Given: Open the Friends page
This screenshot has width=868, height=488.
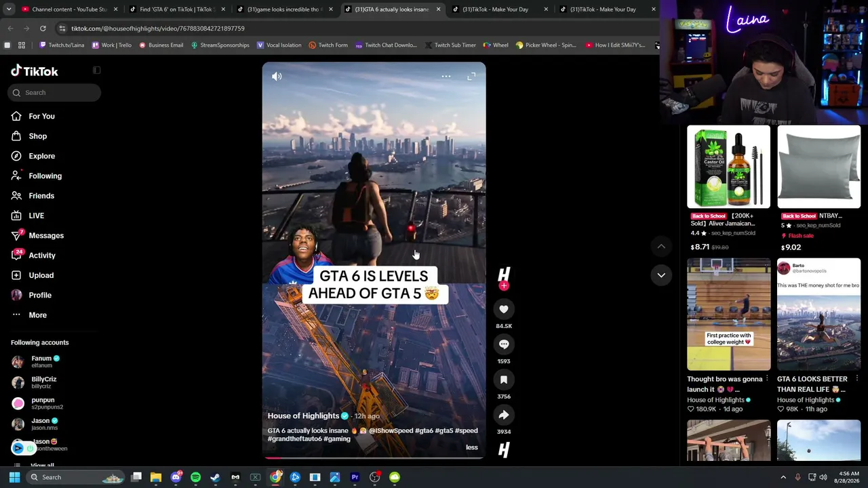Looking at the screenshot, I should click(x=41, y=196).
